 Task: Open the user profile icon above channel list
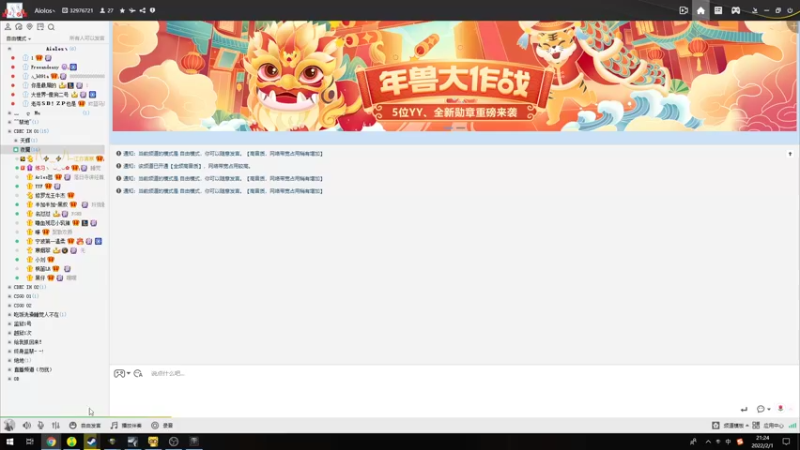(8, 27)
